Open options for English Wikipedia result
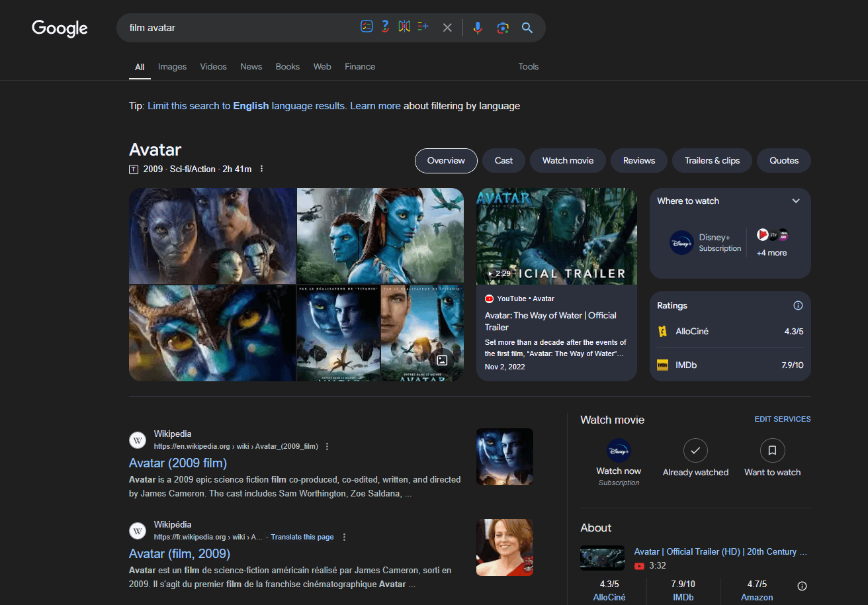Viewport: 868px width, 605px height. 327,447
